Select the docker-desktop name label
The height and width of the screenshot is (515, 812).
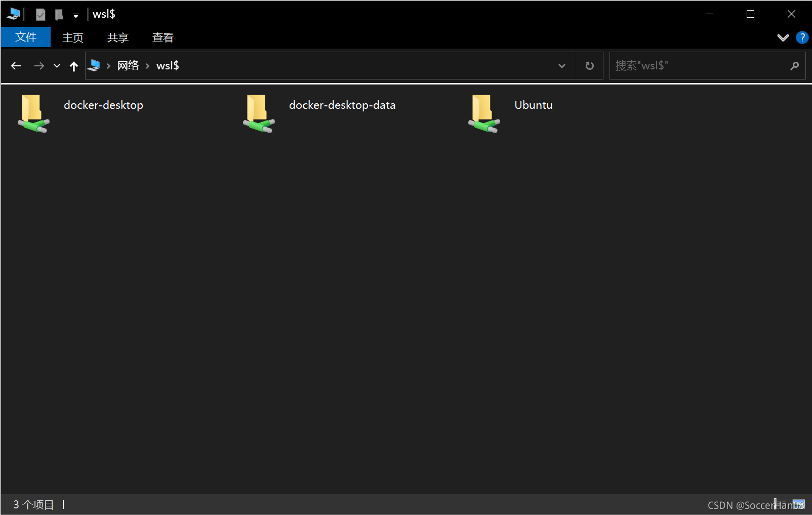(103, 105)
